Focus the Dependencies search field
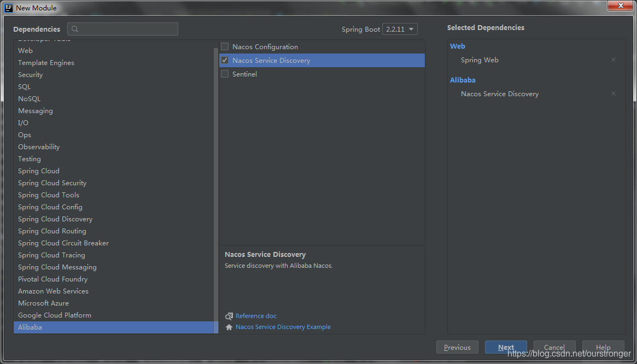Image resolution: width=637 pixels, height=364 pixels. tap(122, 30)
